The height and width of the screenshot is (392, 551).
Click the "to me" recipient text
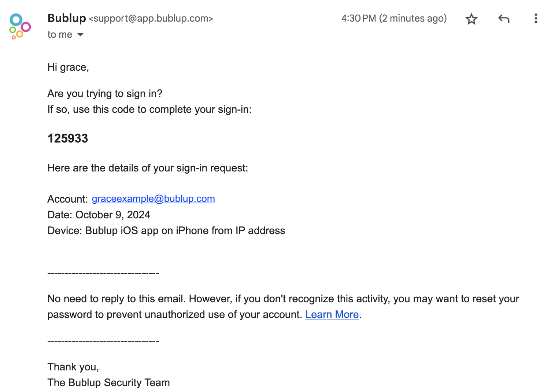click(x=60, y=35)
